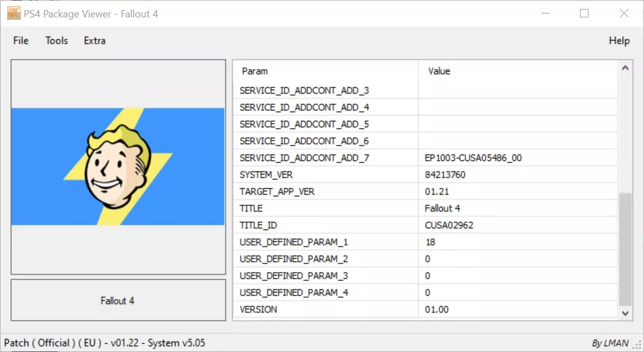Viewport: 644px width, 352px height.
Task: Select the TARGET_APP_VER row
Action: tap(277, 191)
